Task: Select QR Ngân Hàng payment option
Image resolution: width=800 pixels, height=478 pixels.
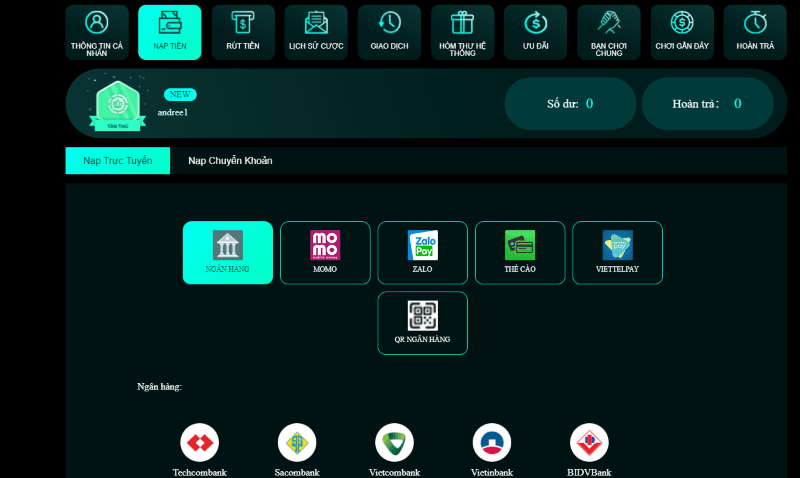Action: click(x=422, y=322)
